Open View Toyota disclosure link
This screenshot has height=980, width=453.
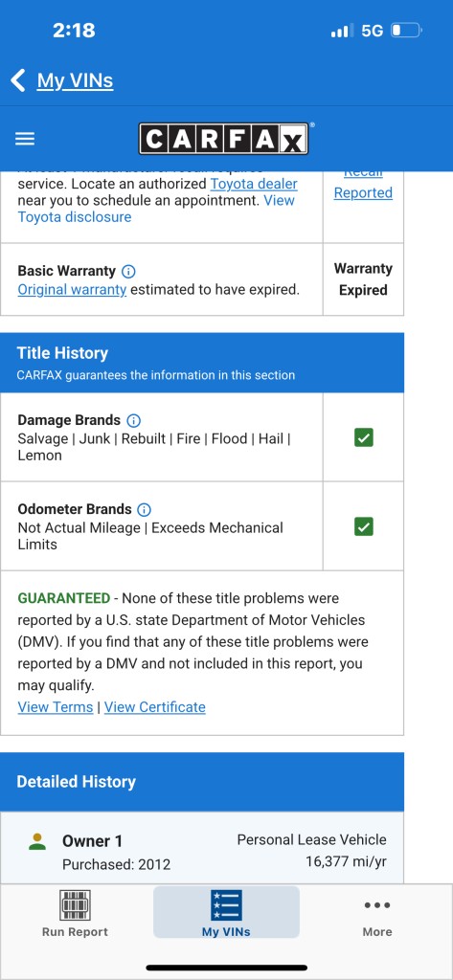pyautogui.click(x=156, y=209)
